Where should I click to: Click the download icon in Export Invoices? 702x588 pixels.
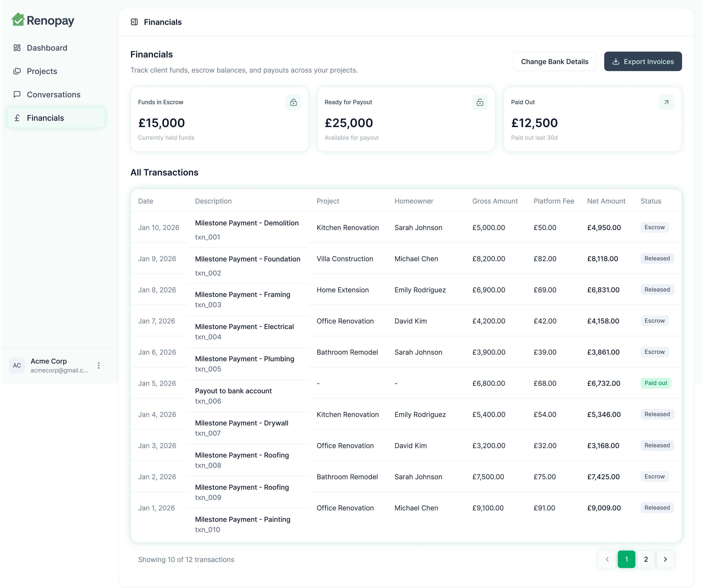click(616, 62)
